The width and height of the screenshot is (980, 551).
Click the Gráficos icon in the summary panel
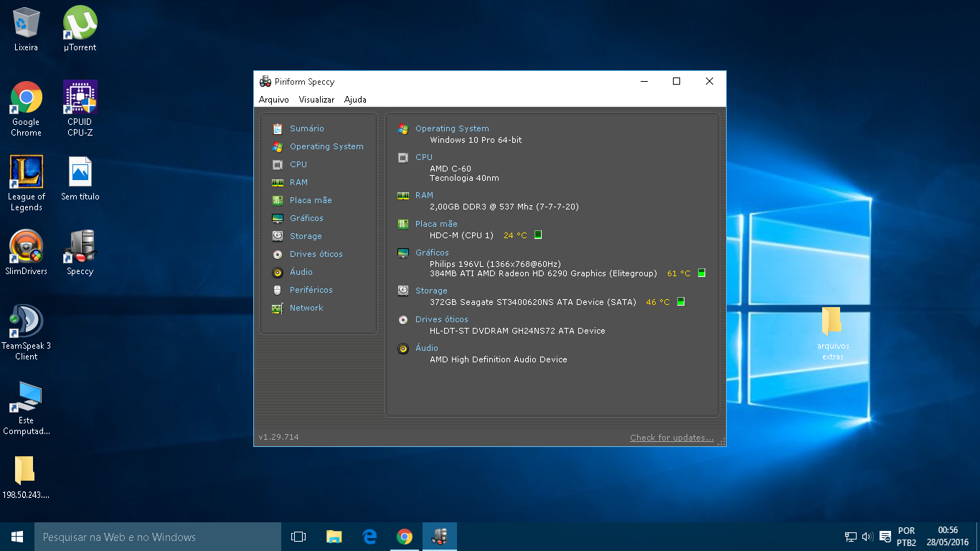[x=403, y=253]
